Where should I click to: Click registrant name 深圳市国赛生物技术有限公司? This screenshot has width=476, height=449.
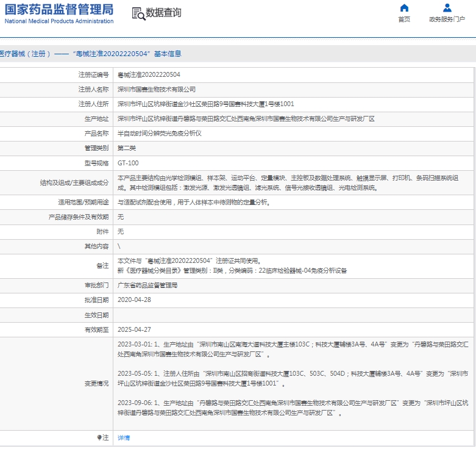click(157, 89)
